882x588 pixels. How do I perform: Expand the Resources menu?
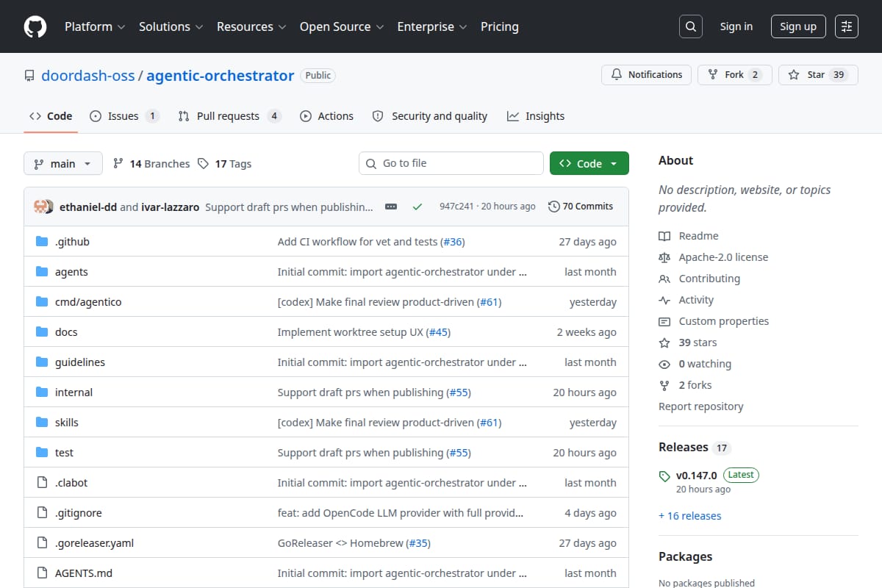[x=251, y=26]
